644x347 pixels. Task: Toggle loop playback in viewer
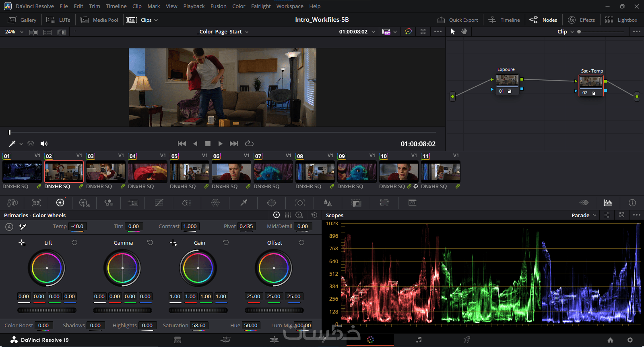(x=249, y=143)
